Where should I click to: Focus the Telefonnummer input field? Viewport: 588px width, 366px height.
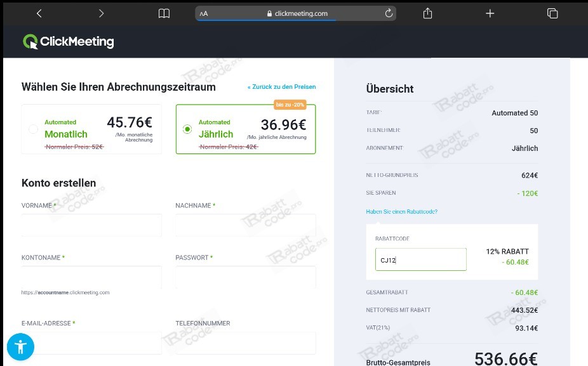pyautogui.click(x=246, y=343)
